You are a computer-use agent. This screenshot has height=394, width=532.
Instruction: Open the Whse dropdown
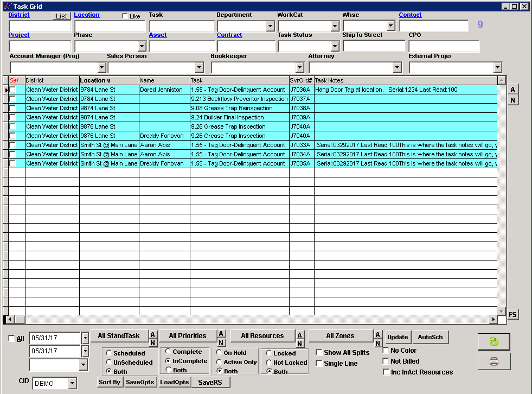click(x=391, y=26)
